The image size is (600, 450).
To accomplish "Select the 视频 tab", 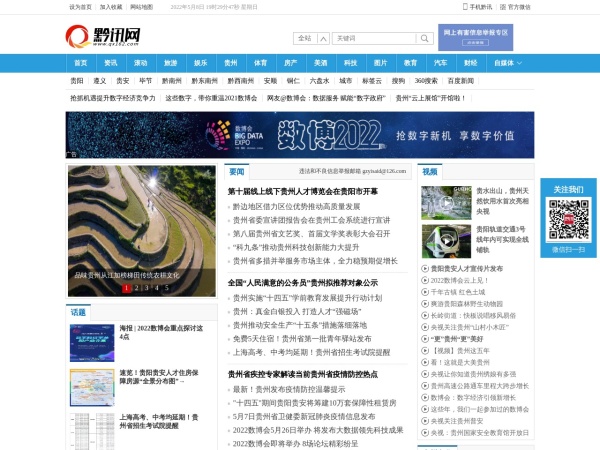I will [430, 172].
